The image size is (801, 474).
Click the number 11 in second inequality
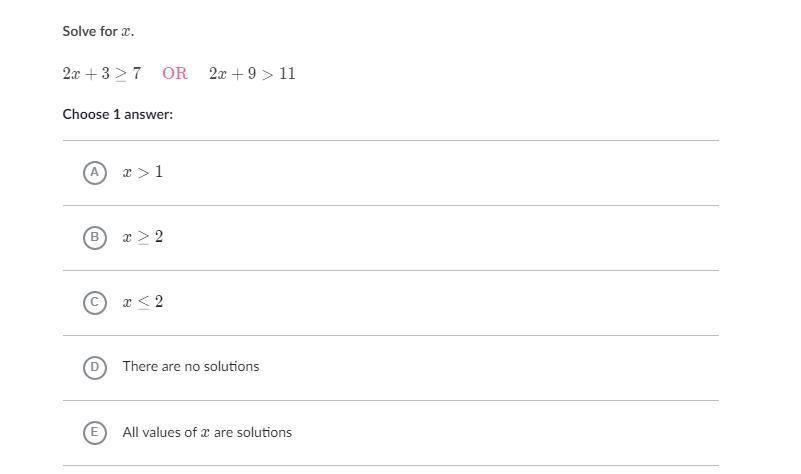tap(287, 74)
